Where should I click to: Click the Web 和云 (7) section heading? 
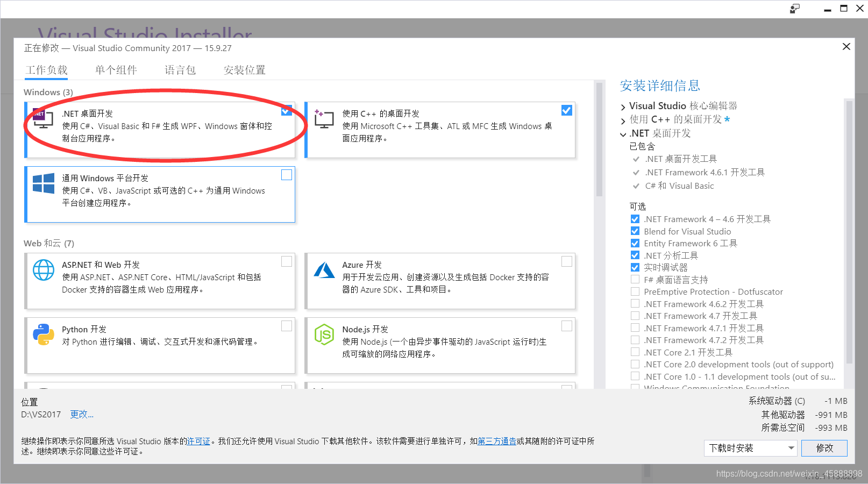[49, 243]
